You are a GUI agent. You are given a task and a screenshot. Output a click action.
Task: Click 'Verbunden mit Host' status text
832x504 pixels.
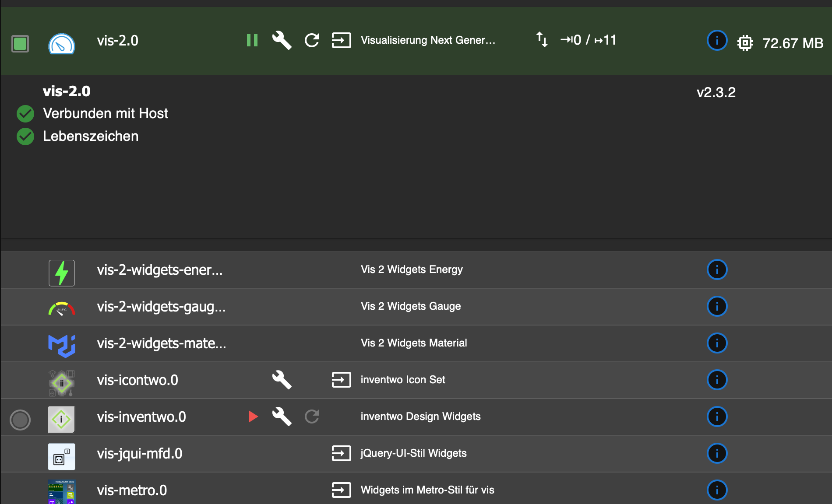click(x=106, y=114)
